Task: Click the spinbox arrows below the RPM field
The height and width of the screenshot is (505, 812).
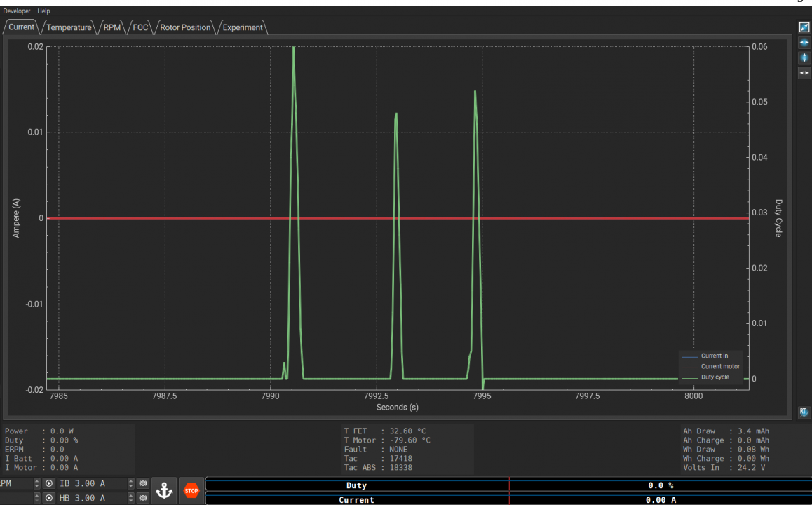Action: [36, 498]
